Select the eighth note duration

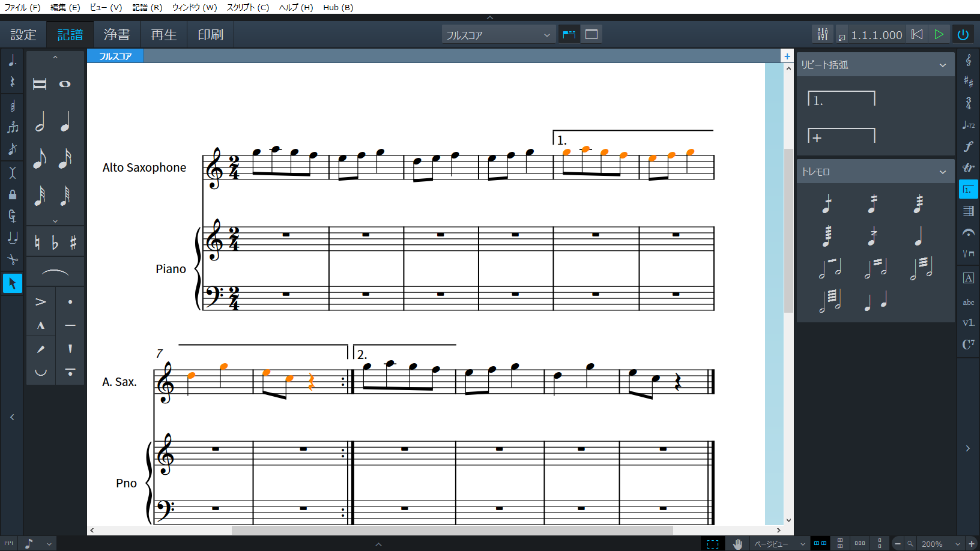click(40, 158)
